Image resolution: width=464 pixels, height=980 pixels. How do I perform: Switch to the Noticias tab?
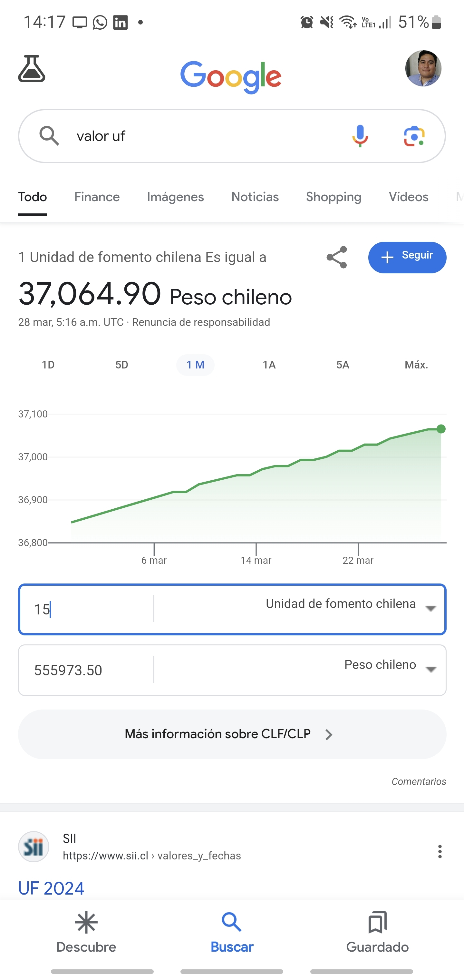(255, 197)
